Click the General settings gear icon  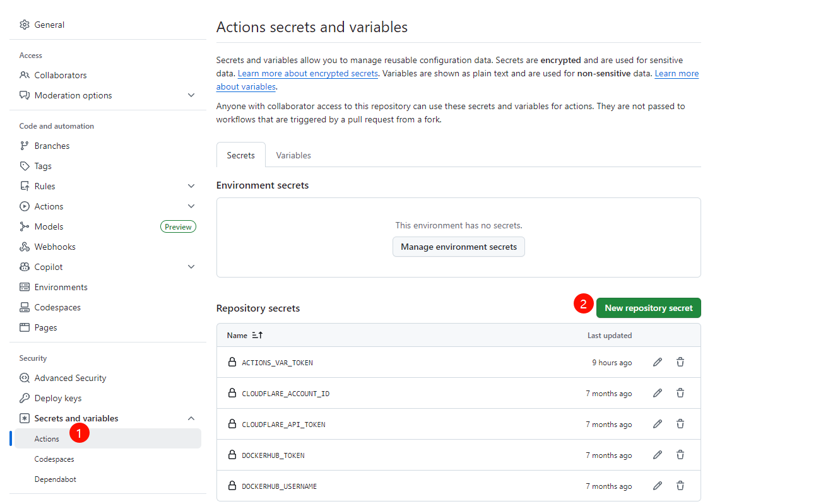(24, 24)
